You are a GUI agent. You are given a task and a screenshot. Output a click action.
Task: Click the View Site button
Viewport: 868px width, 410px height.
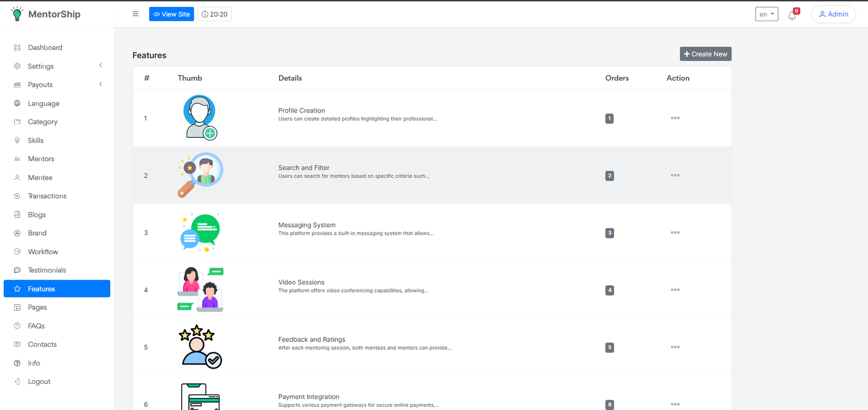pos(171,14)
